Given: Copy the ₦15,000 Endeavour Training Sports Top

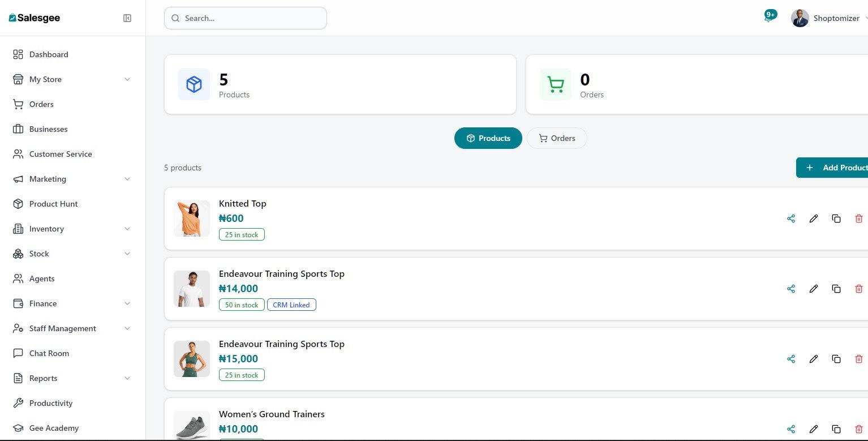Looking at the screenshot, I should click(x=836, y=359).
